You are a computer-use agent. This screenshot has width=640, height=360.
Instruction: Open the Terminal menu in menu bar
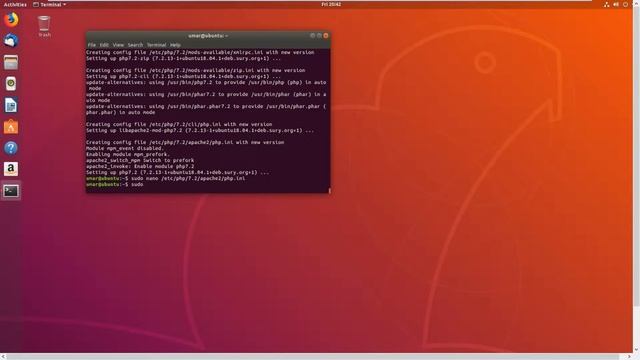tap(156, 45)
